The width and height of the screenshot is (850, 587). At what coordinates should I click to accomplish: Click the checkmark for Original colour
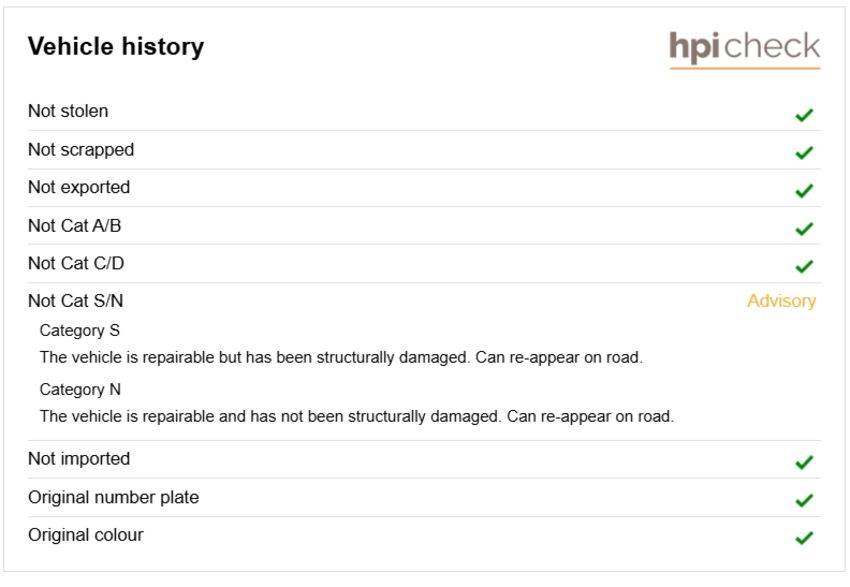click(804, 538)
